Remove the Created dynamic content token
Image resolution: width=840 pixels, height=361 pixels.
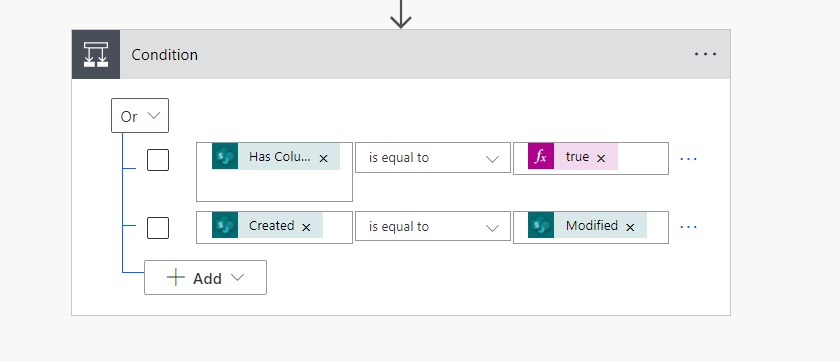(306, 227)
